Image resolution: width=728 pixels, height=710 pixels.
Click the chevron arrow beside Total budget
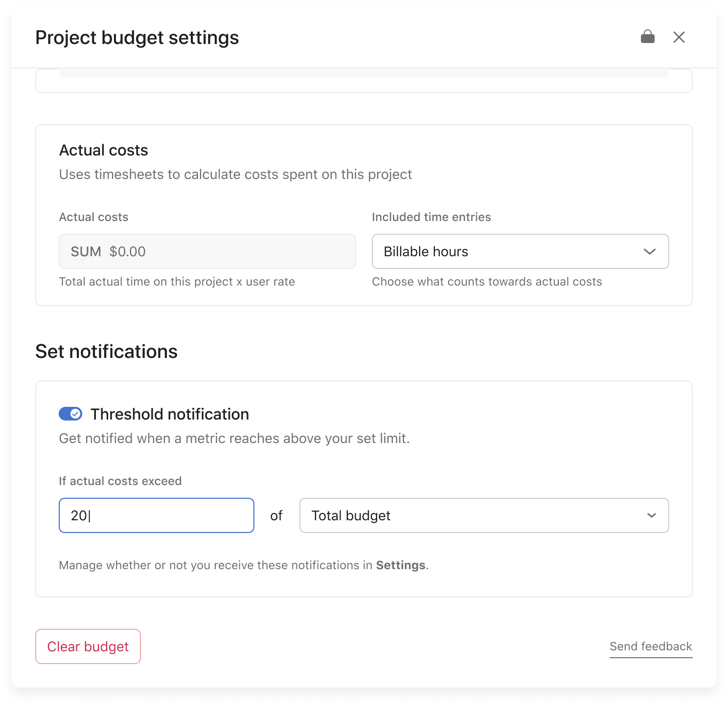[x=651, y=515]
